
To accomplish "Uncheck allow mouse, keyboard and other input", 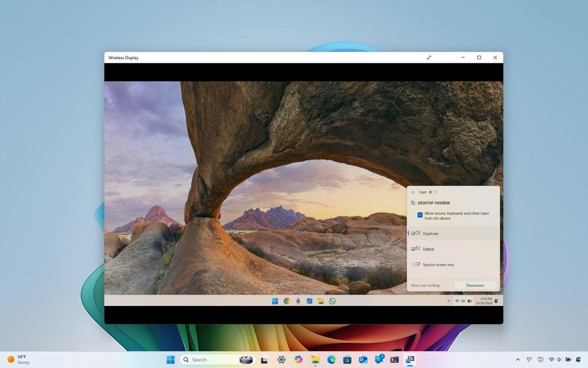I will coord(419,214).
